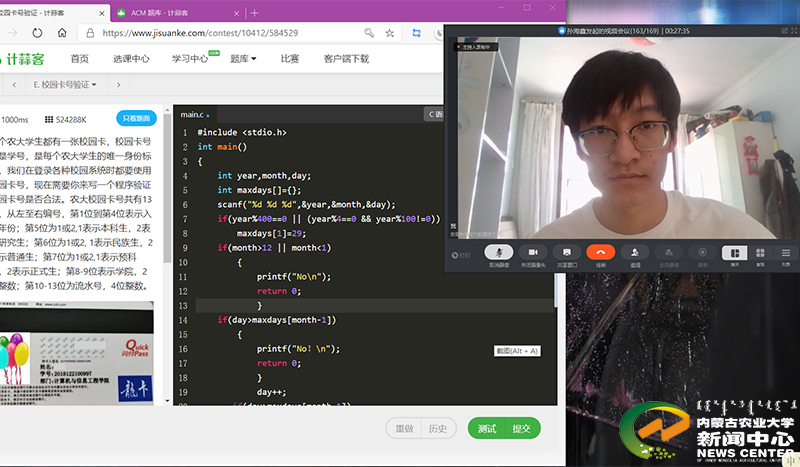Screen dimensions: 800x467
Task: Click the problem description scrollbar thumb
Action: point(166,188)
